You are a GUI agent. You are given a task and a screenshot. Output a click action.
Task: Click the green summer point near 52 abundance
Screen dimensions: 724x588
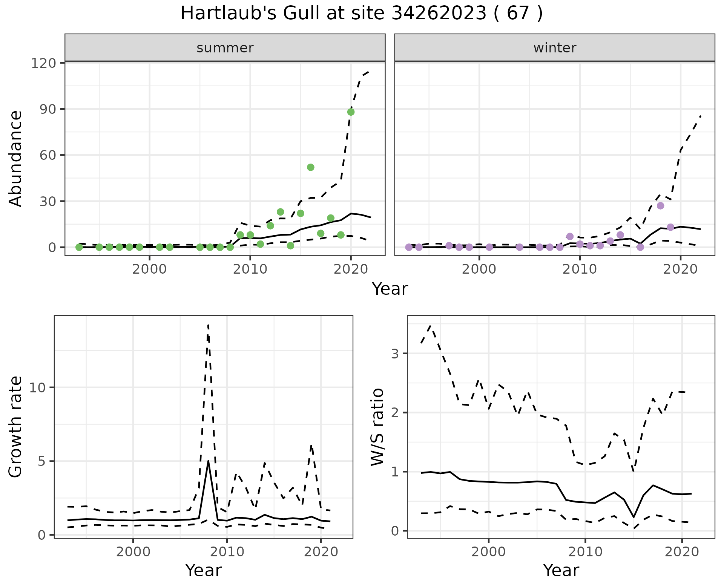[310, 167]
